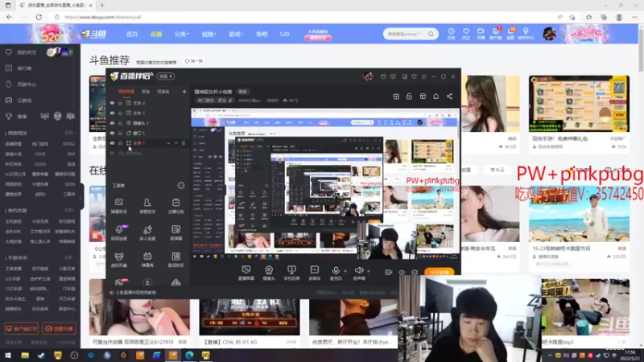Toggle lock for 摄像头 1 source
The width and height of the screenshot is (644, 362).
point(120,123)
